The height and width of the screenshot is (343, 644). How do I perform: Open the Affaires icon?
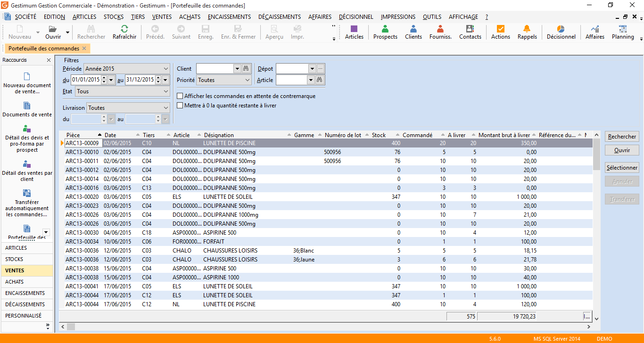(x=595, y=29)
